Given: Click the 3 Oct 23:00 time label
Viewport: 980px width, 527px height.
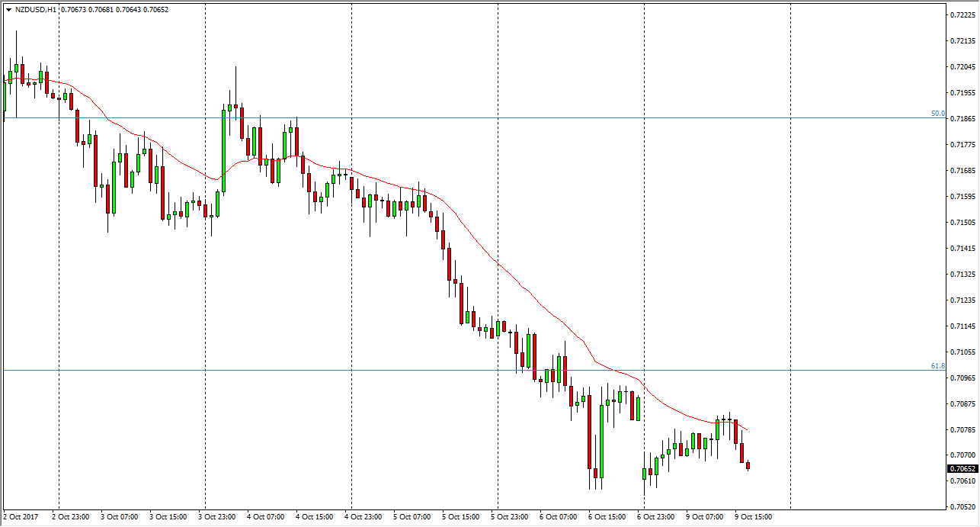Looking at the screenshot, I should pos(216,516).
